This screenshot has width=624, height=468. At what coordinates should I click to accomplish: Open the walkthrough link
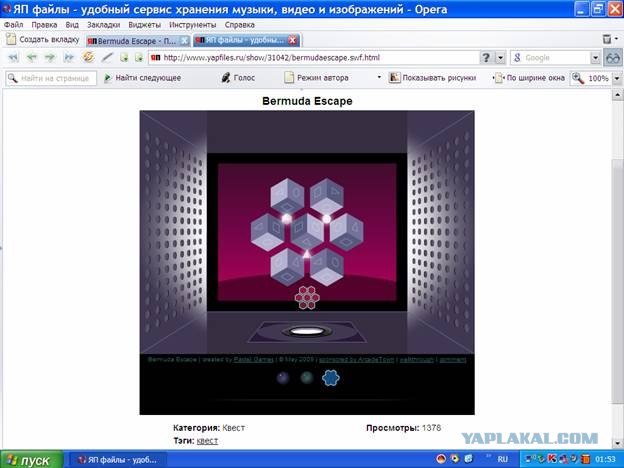coord(417,359)
